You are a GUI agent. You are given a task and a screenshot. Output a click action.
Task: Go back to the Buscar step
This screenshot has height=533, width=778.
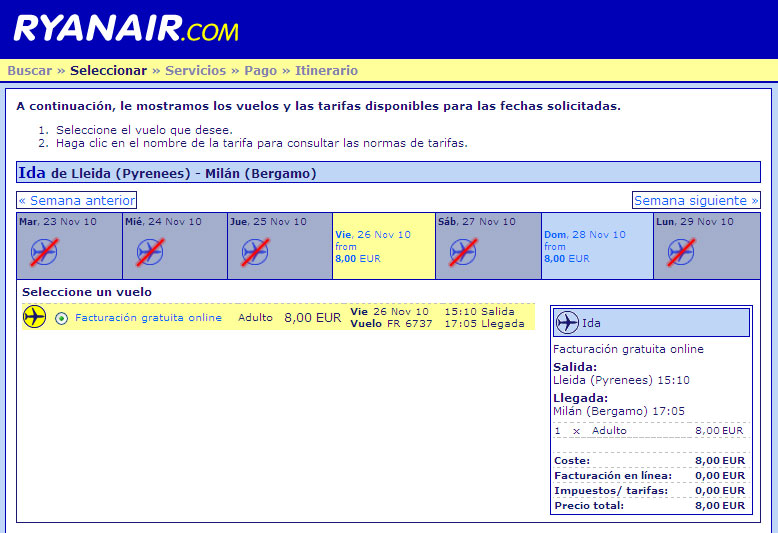pyautogui.click(x=29, y=71)
